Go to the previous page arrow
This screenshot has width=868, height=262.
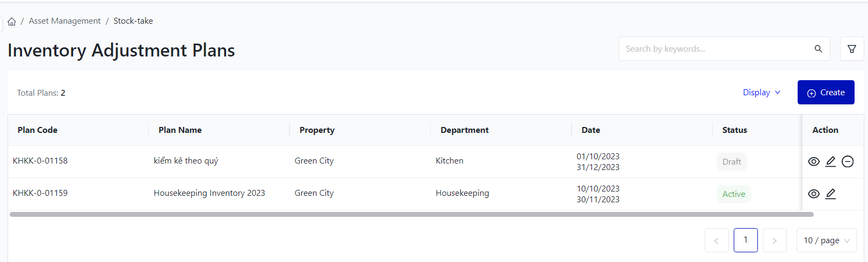[x=717, y=240]
